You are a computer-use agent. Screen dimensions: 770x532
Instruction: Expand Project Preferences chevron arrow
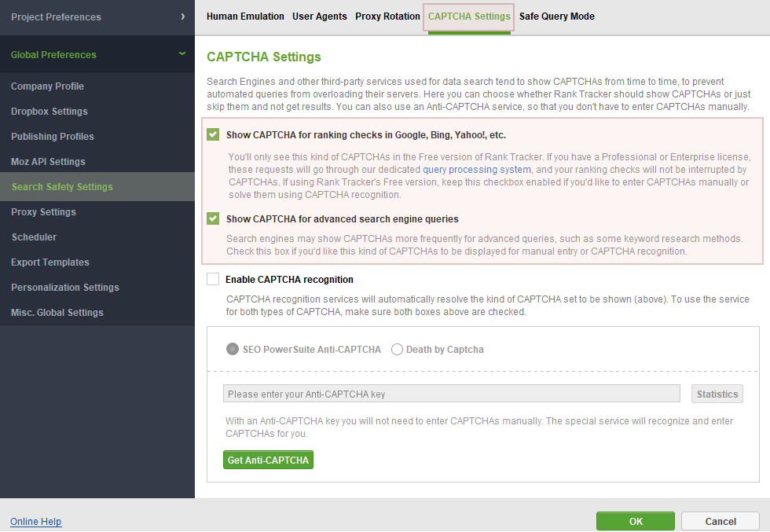[x=182, y=17]
